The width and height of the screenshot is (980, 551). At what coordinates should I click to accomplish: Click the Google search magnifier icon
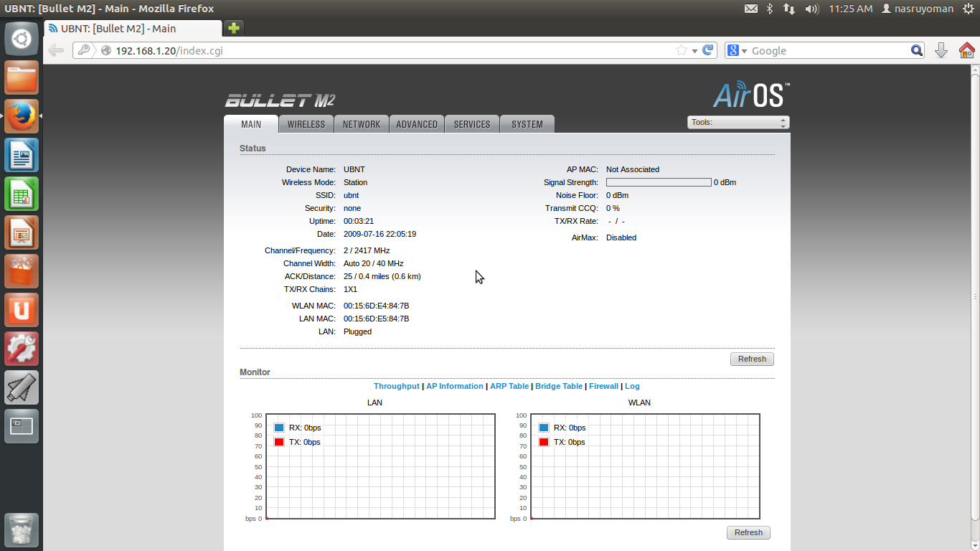(917, 50)
